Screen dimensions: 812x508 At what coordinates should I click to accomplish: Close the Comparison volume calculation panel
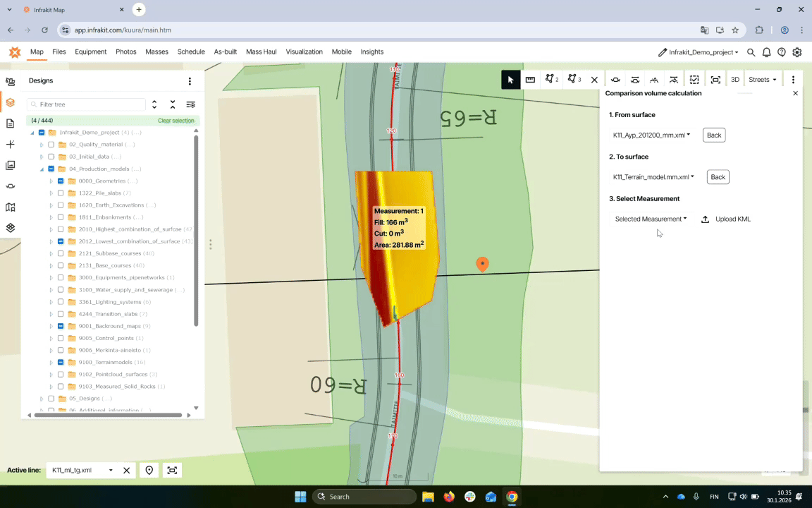(795, 93)
